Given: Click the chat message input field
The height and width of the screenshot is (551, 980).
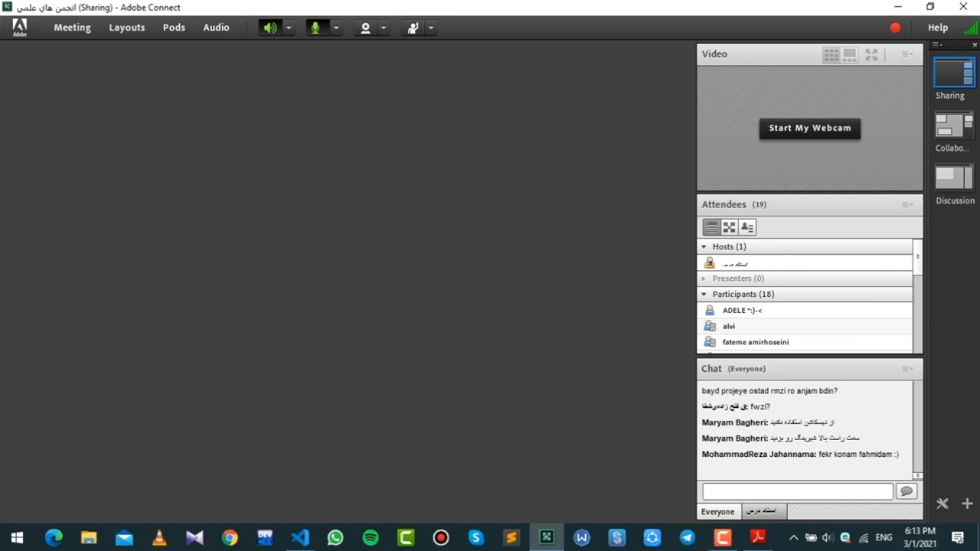Looking at the screenshot, I should point(797,491).
